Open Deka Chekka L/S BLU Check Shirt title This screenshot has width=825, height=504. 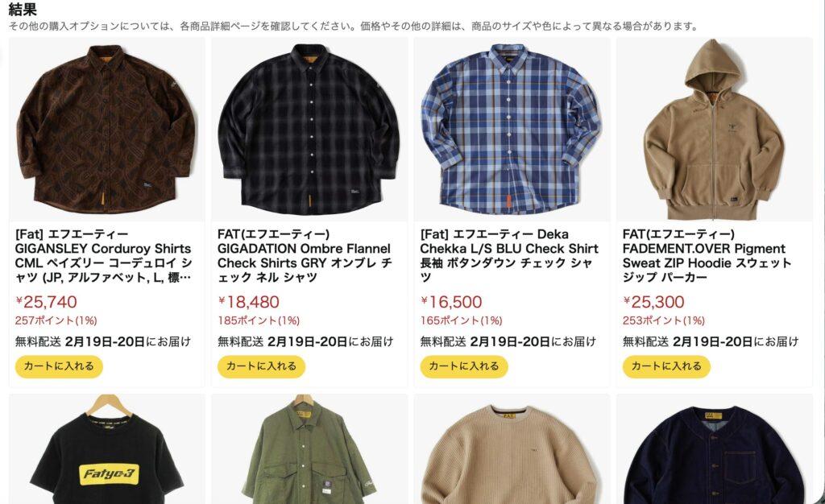pyautogui.click(x=509, y=256)
